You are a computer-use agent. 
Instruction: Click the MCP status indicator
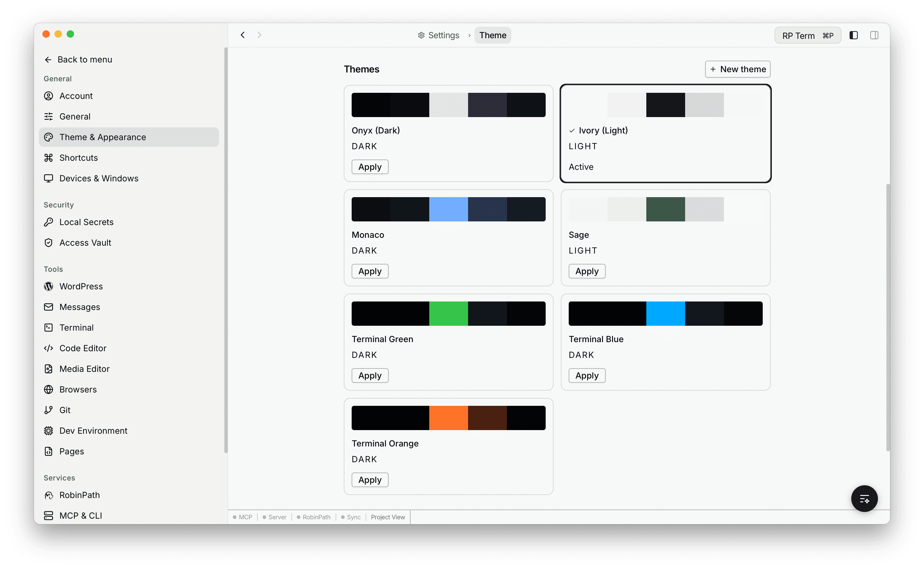coord(243,517)
